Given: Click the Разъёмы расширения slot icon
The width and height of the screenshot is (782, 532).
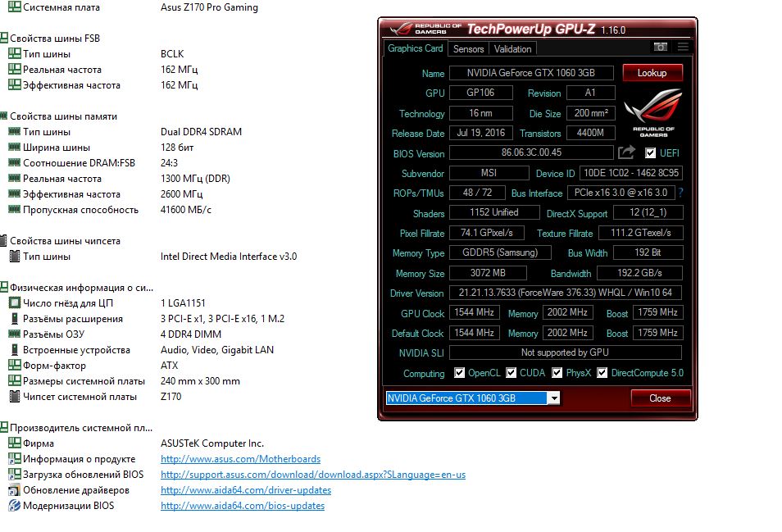Looking at the screenshot, I should [x=15, y=319].
